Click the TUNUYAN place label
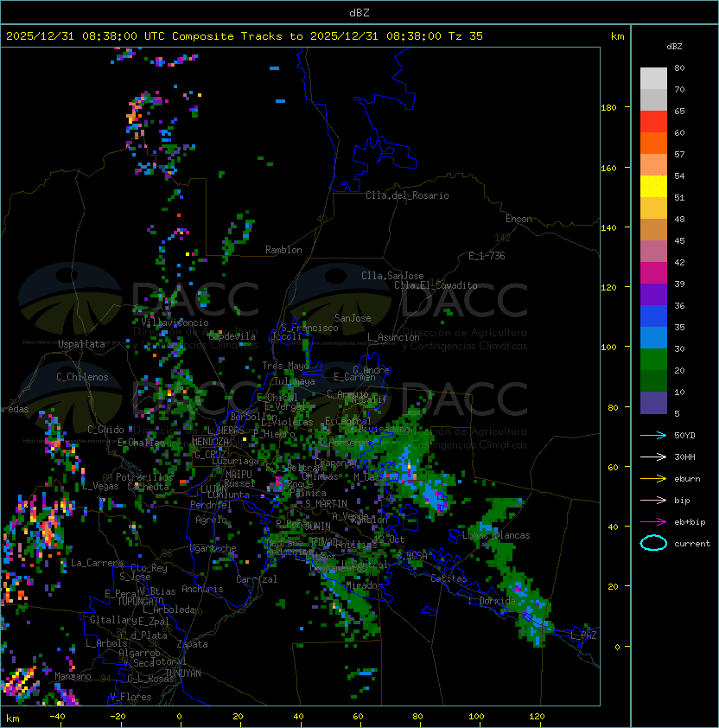 (x=183, y=674)
